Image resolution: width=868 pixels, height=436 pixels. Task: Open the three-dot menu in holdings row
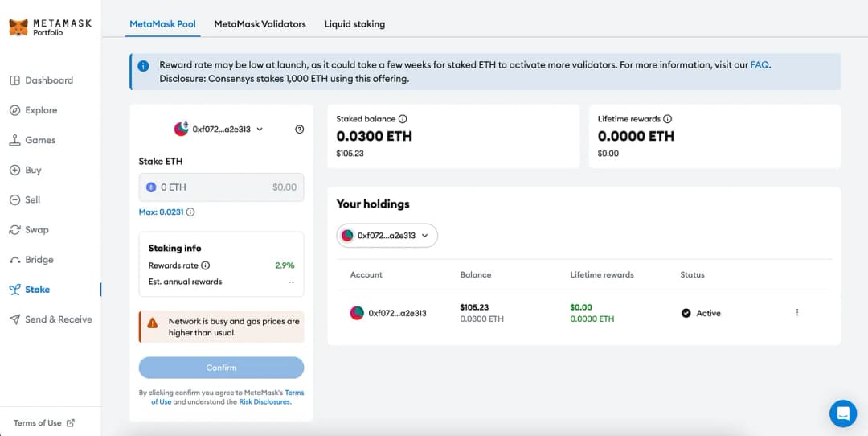tap(796, 313)
